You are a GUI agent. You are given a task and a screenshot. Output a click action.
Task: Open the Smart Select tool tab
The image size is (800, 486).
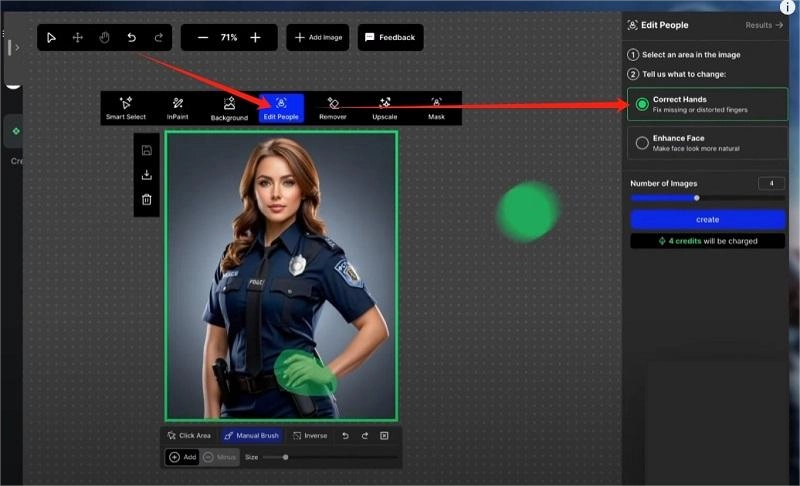pyautogui.click(x=126, y=109)
